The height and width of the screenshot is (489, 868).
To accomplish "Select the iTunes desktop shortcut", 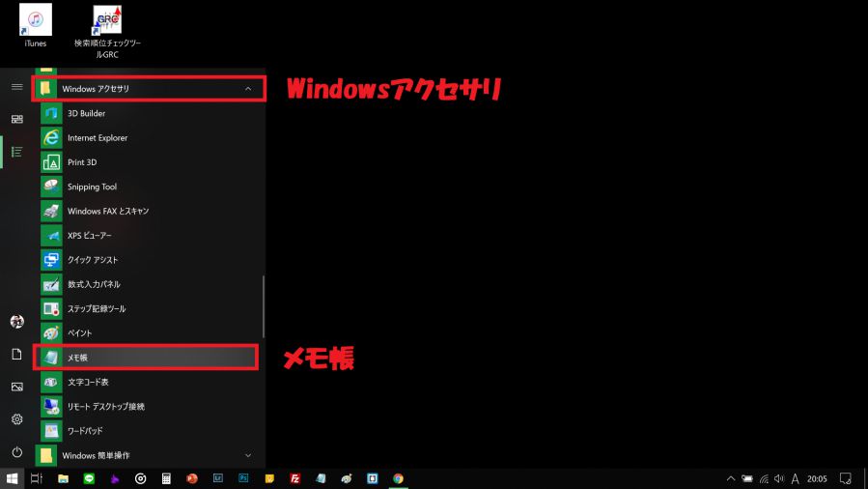I will 36,26.
